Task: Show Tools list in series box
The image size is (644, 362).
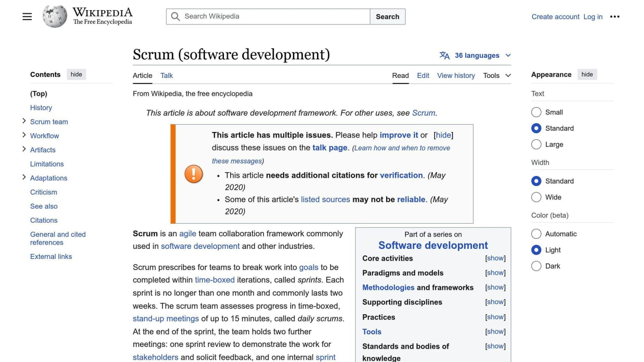Action: (495, 332)
